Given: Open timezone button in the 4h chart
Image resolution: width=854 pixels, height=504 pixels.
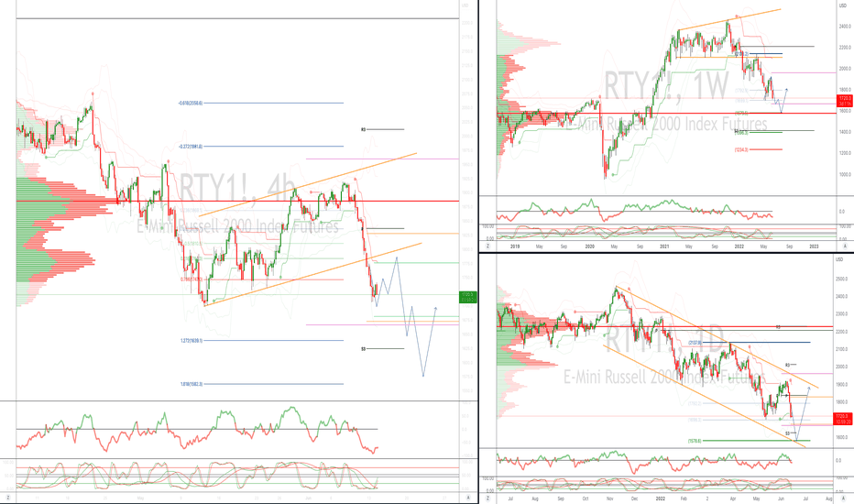Looking at the screenshot, I should point(8,498).
